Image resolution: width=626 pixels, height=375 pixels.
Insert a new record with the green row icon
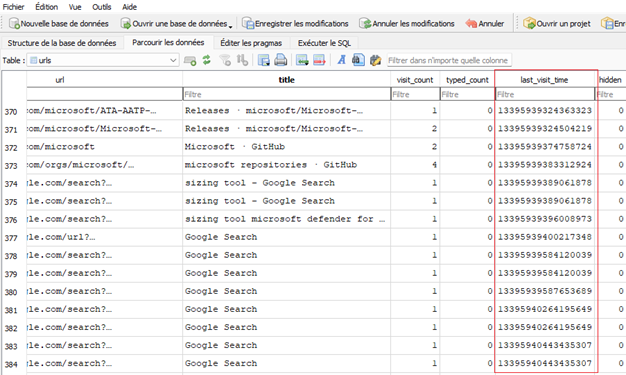(x=302, y=60)
